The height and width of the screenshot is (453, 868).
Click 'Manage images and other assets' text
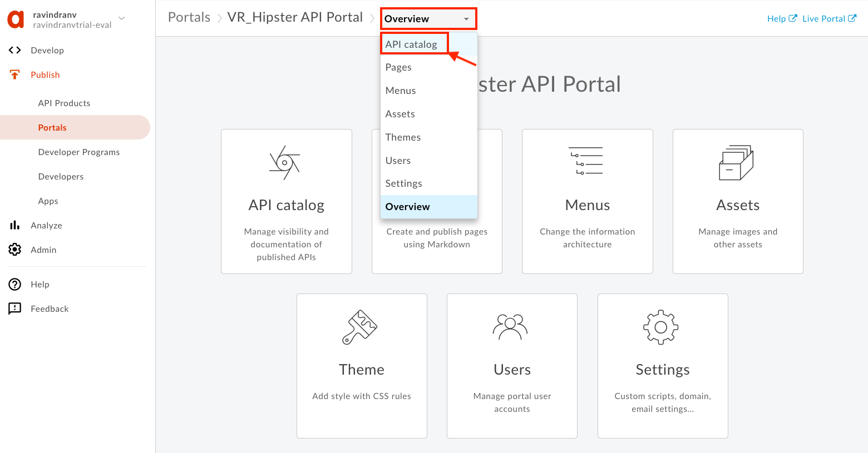tap(738, 238)
